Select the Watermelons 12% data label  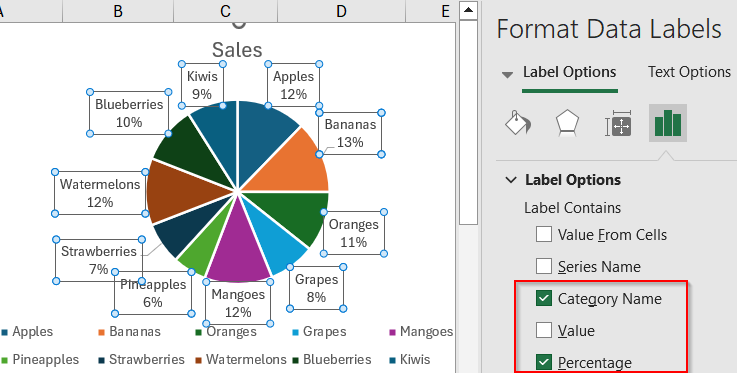tap(100, 193)
